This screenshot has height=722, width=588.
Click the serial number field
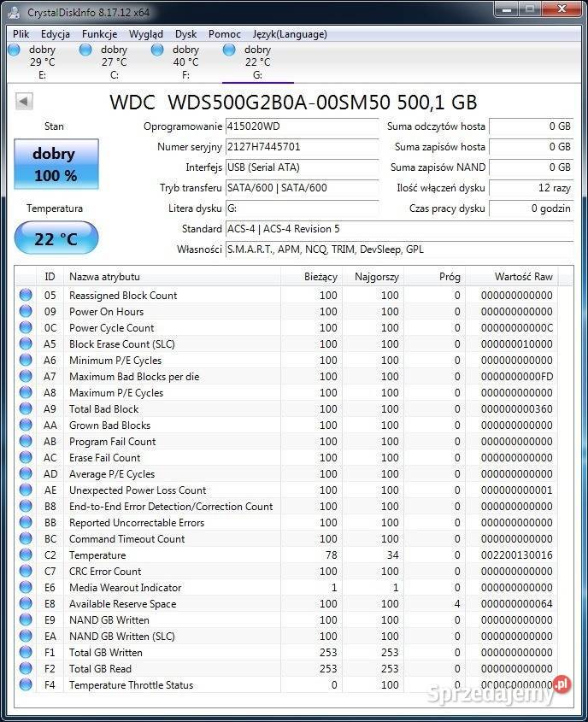(x=302, y=147)
